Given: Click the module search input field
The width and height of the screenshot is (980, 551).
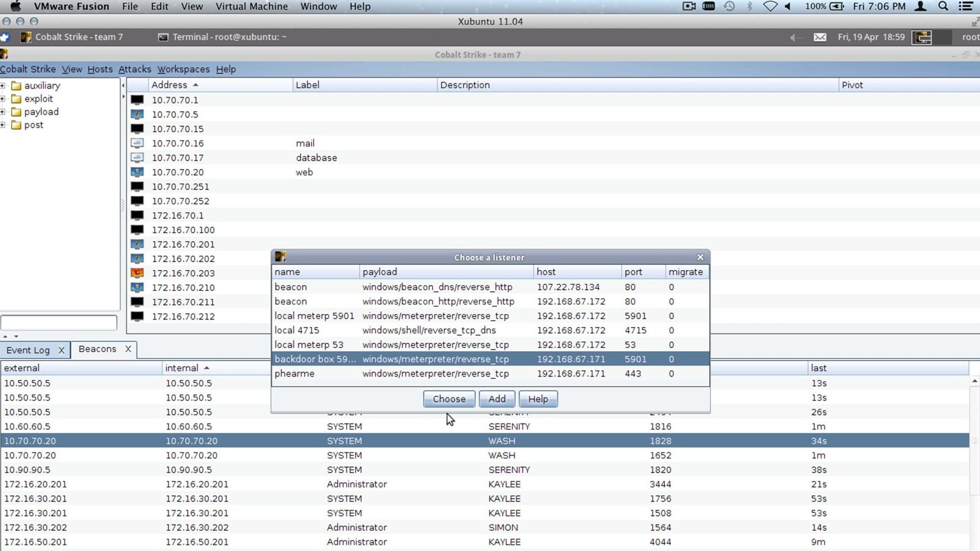Looking at the screenshot, I should (59, 323).
